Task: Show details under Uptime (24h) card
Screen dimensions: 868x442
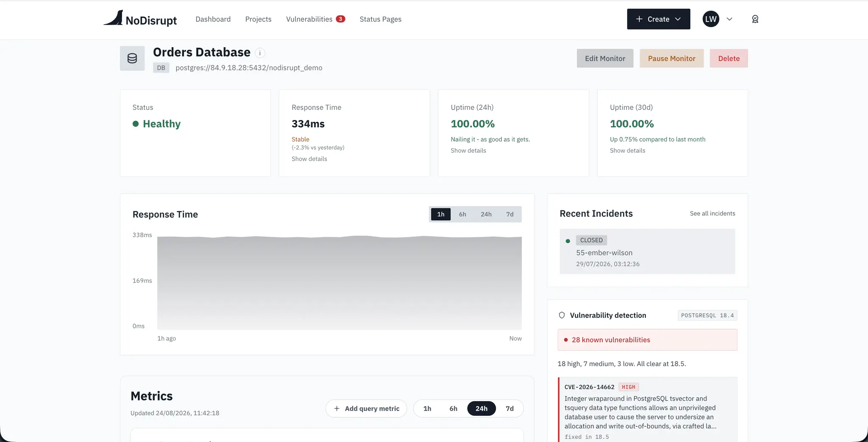Action: click(468, 151)
